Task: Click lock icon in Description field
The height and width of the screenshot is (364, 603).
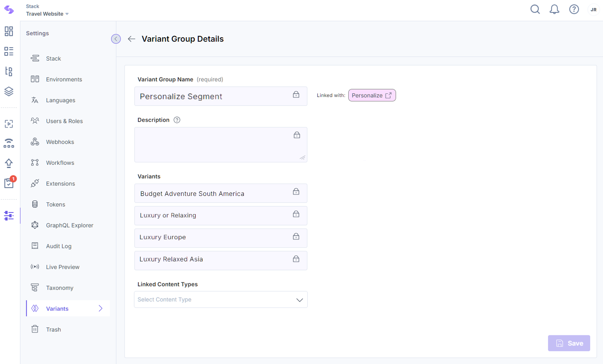Action: pos(297,135)
